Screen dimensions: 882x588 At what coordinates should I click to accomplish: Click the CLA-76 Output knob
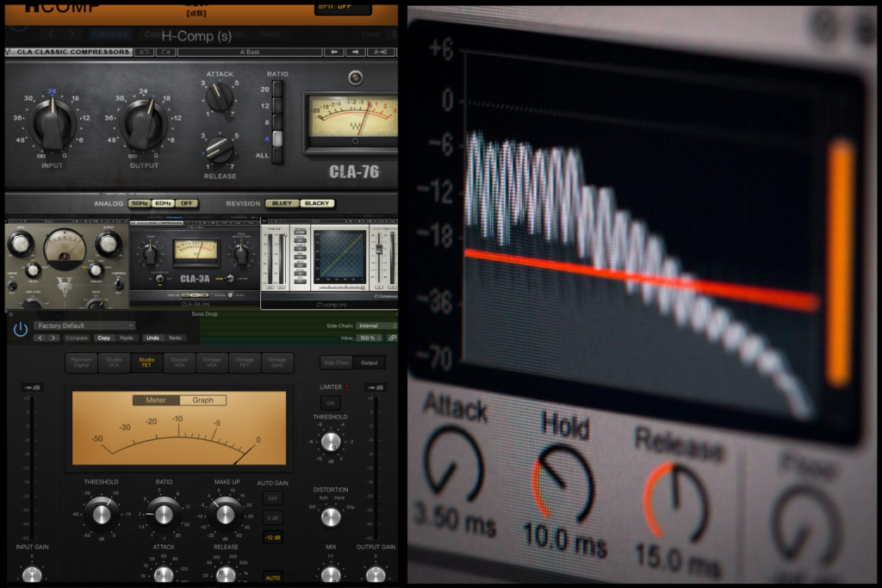pyautogui.click(x=144, y=122)
